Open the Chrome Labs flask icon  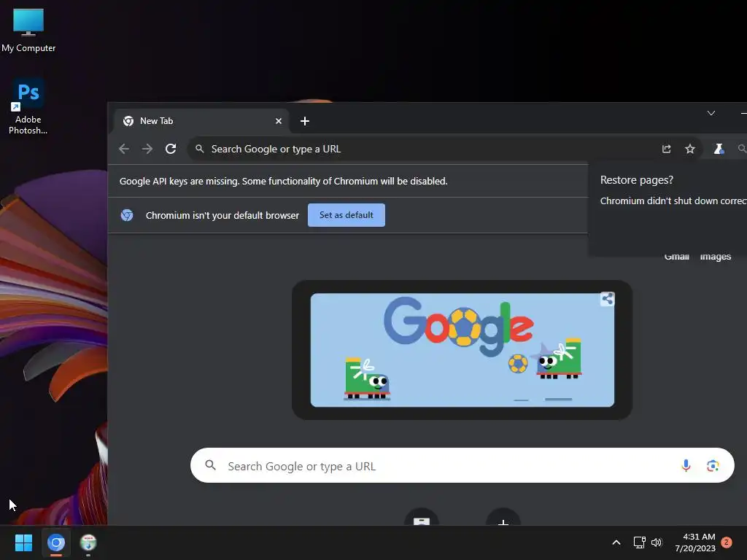719,149
